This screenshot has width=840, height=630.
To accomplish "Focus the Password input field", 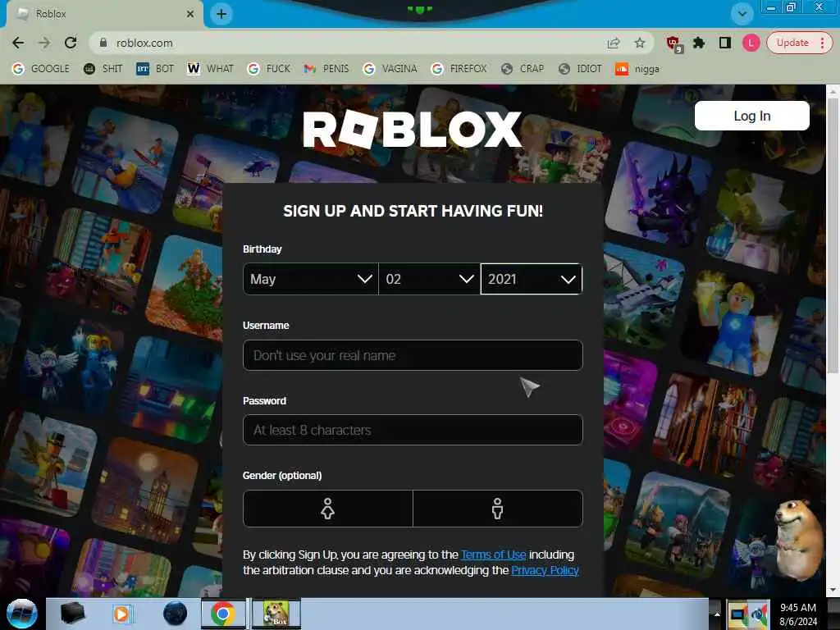I will point(413,430).
